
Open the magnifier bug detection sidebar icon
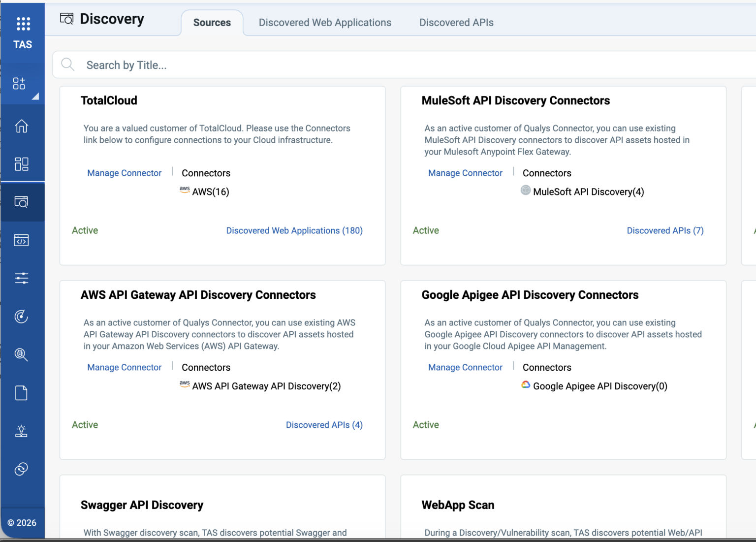[22, 354]
